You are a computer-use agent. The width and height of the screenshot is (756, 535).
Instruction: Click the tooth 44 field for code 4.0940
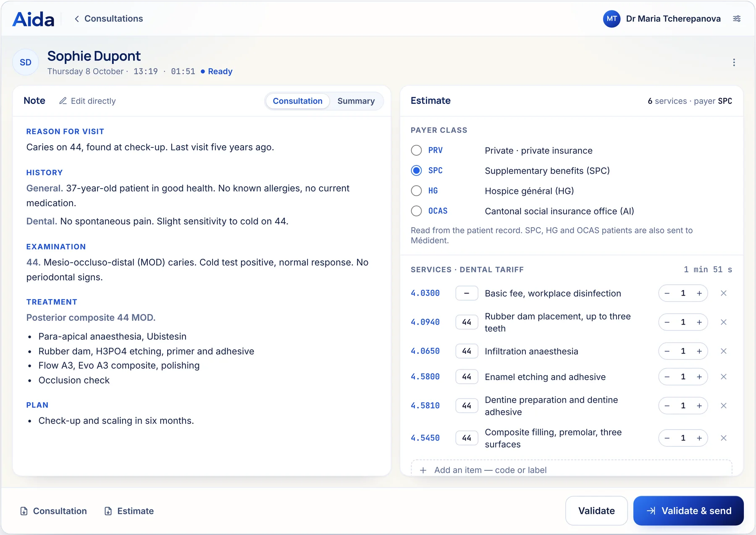467,322
